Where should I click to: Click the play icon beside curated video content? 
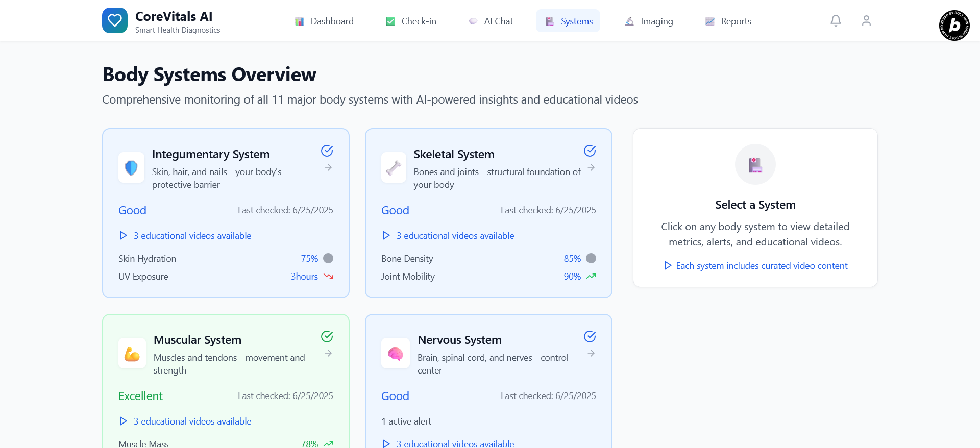point(667,265)
